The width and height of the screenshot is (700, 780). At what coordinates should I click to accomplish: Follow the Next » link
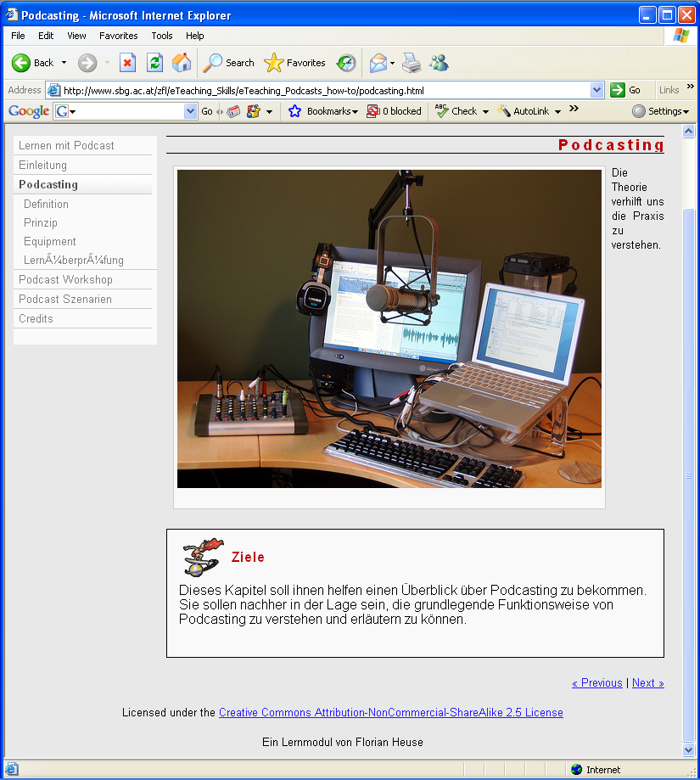pyautogui.click(x=647, y=683)
